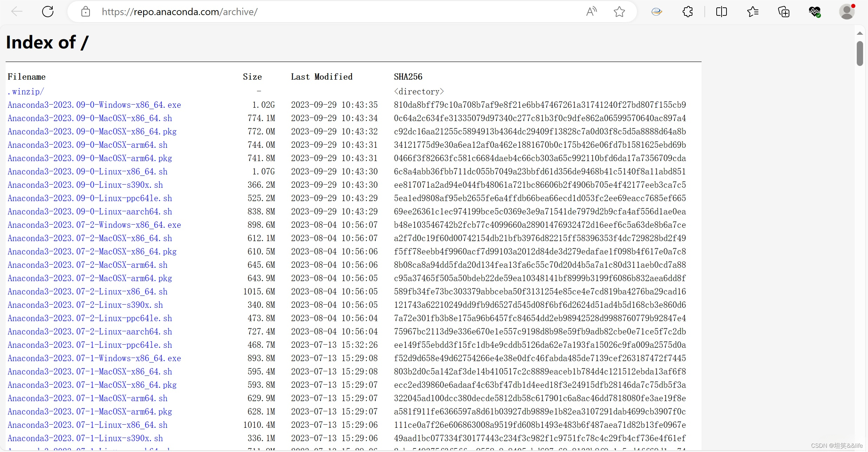The image size is (868, 452).
Task: Select timestamp 2023-08-04 10:56:04 for Linux-aarch64
Action: click(334, 332)
